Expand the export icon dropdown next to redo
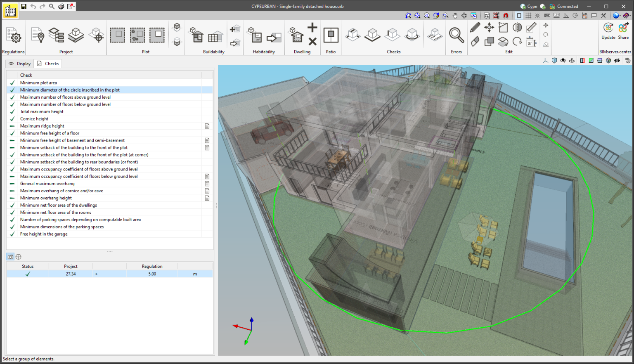Image resolution: width=634 pixels, height=364 pixels. coord(74,7)
